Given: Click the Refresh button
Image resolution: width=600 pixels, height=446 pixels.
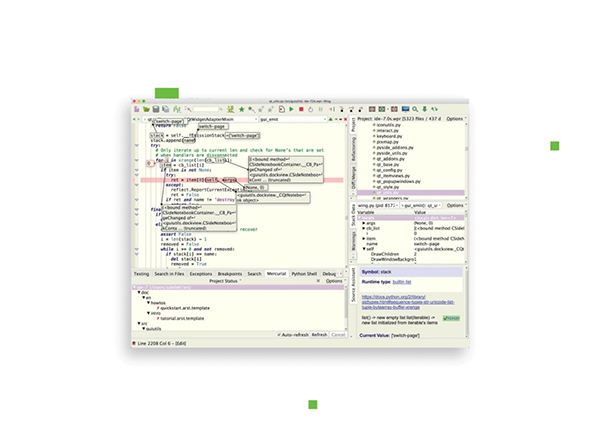Looking at the screenshot, I should (x=319, y=335).
